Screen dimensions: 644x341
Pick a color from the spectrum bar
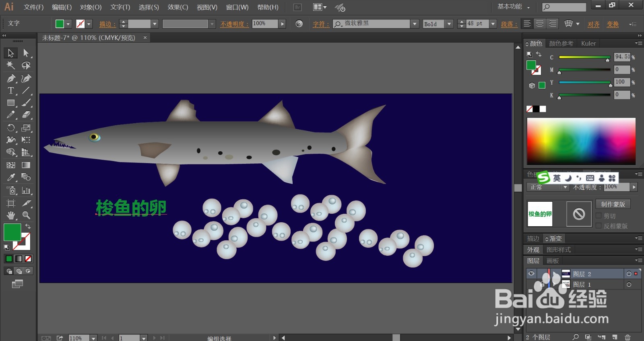(581, 141)
